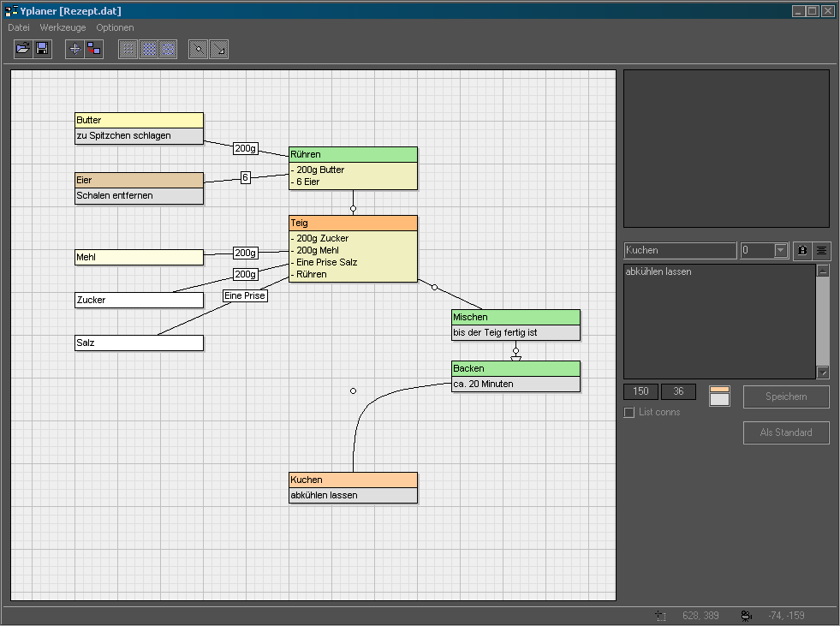Click the sparse dotted grid icon
The image size is (840, 626).
(x=128, y=49)
